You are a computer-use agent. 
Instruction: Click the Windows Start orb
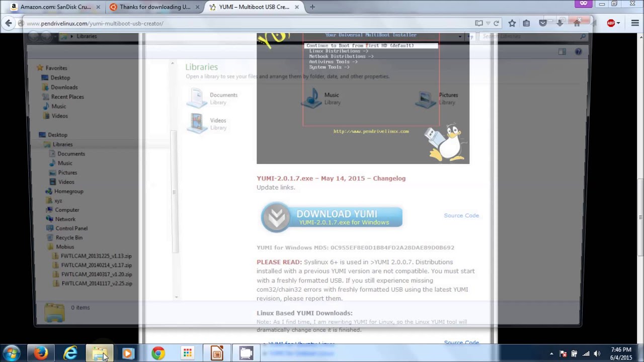click(11, 353)
